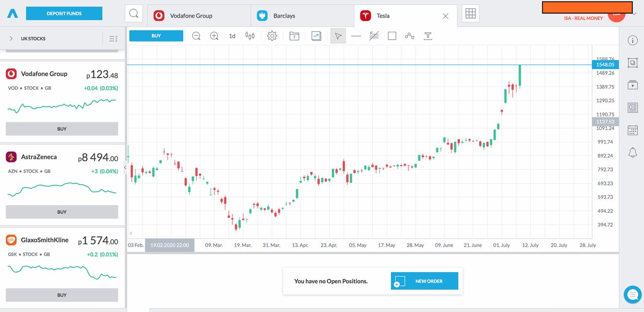
Task: Switch to the Vodafone Group tab
Action: pos(199,16)
